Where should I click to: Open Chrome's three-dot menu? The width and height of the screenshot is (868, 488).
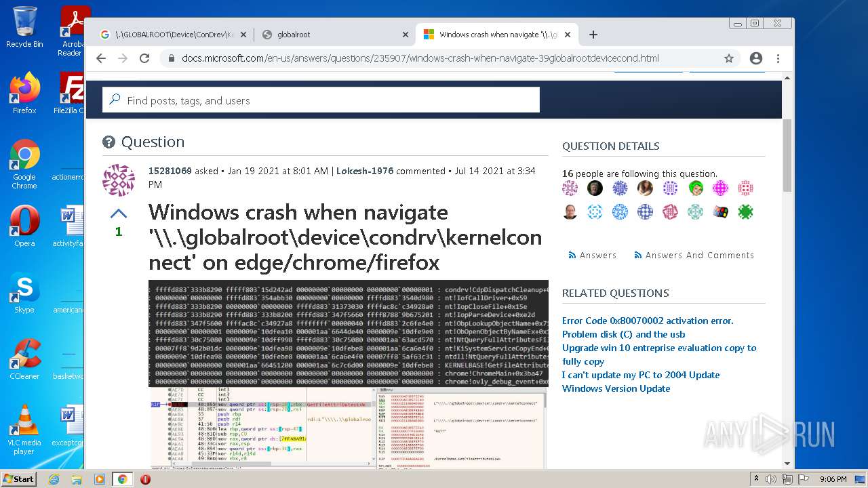[778, 58]
